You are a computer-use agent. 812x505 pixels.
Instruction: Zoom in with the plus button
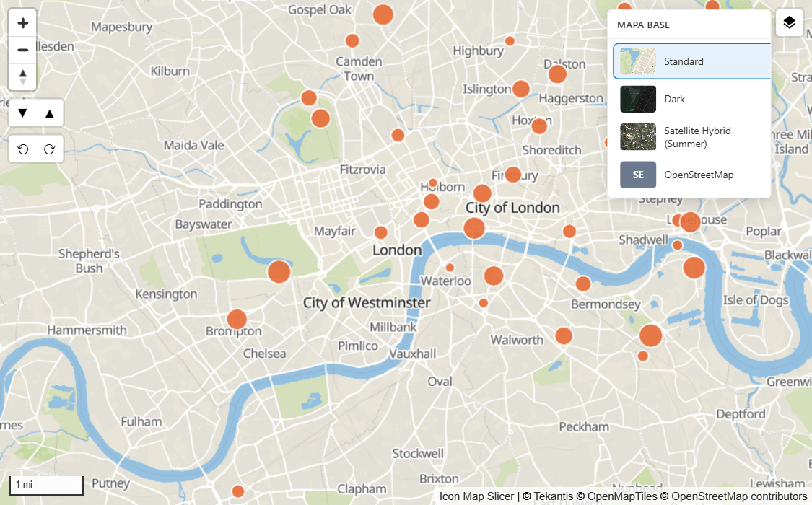point(23,23)
